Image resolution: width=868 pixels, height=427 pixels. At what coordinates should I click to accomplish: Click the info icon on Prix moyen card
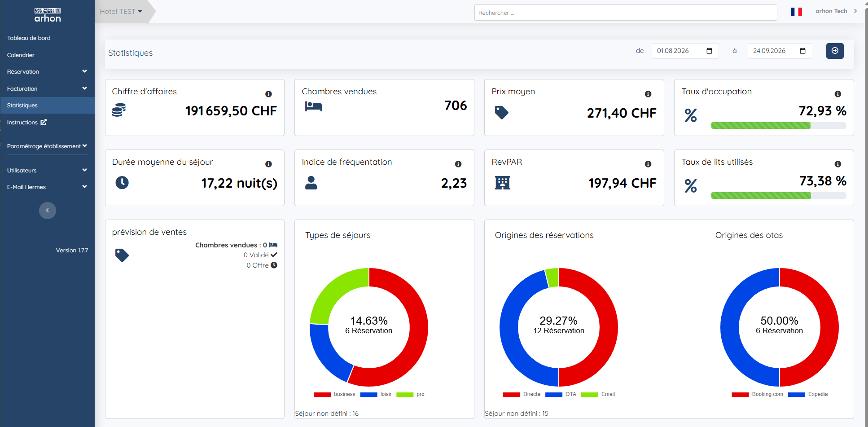click(x=648, y=94)
